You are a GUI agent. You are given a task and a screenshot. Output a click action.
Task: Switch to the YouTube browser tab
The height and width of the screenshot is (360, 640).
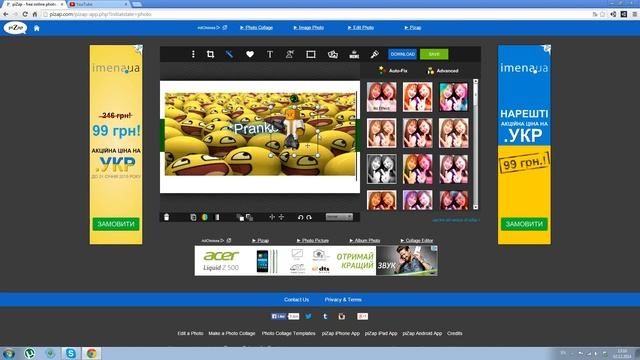click(x=98, y=4)
